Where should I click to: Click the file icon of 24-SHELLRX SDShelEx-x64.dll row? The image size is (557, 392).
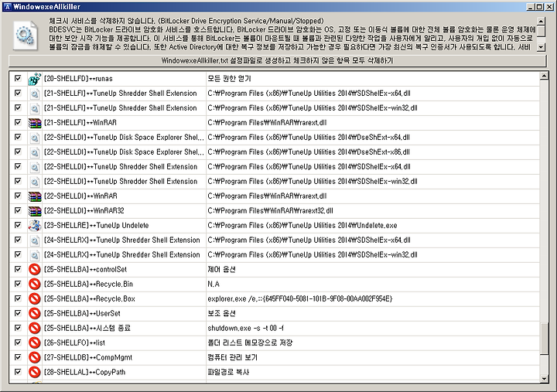(x=35, y=240)
